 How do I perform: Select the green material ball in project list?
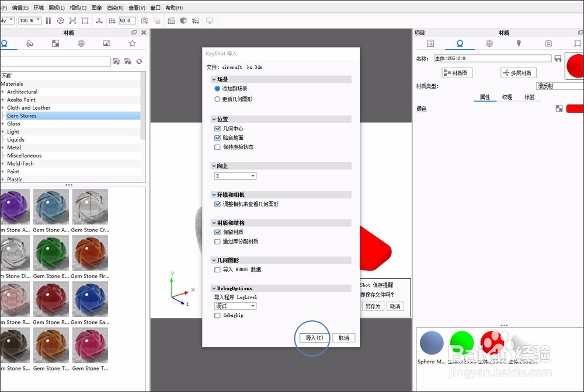tap(461, 342)
